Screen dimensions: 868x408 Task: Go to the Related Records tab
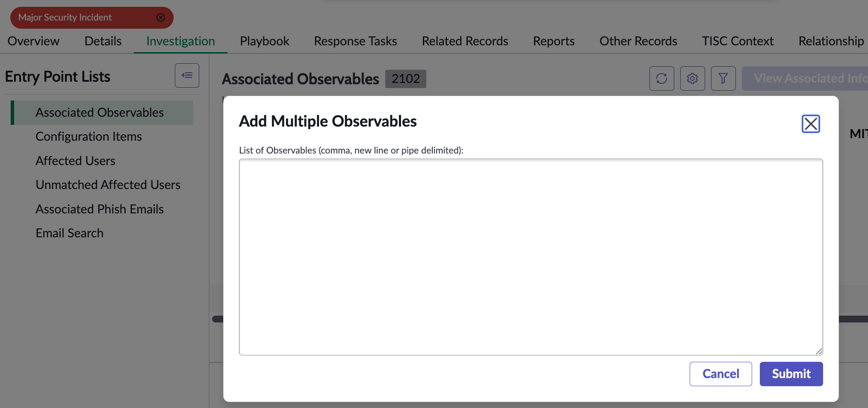pyautogui.click(x=465, y=41)
